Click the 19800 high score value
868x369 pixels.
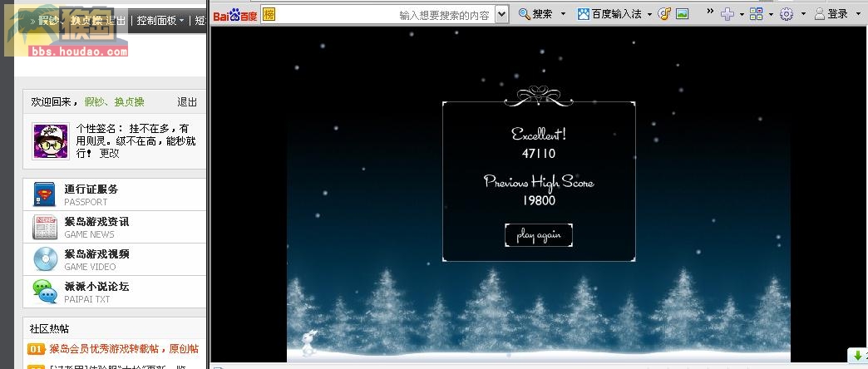point(539,200)
